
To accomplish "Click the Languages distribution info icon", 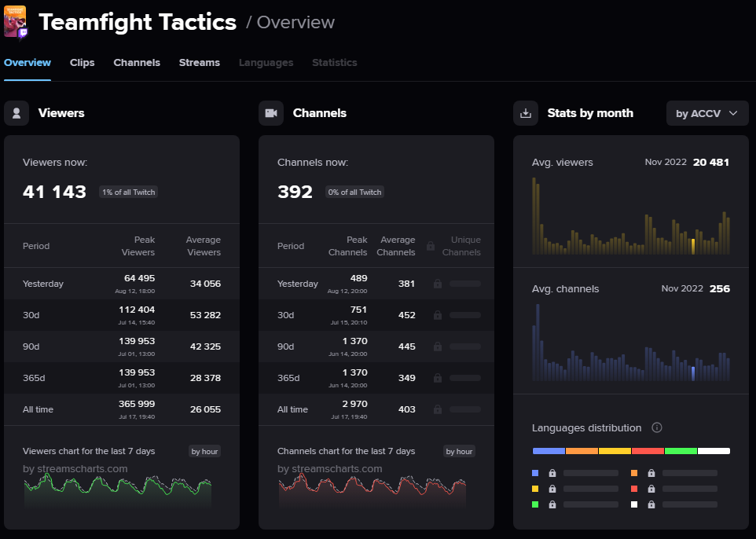I will pos(657,427).
